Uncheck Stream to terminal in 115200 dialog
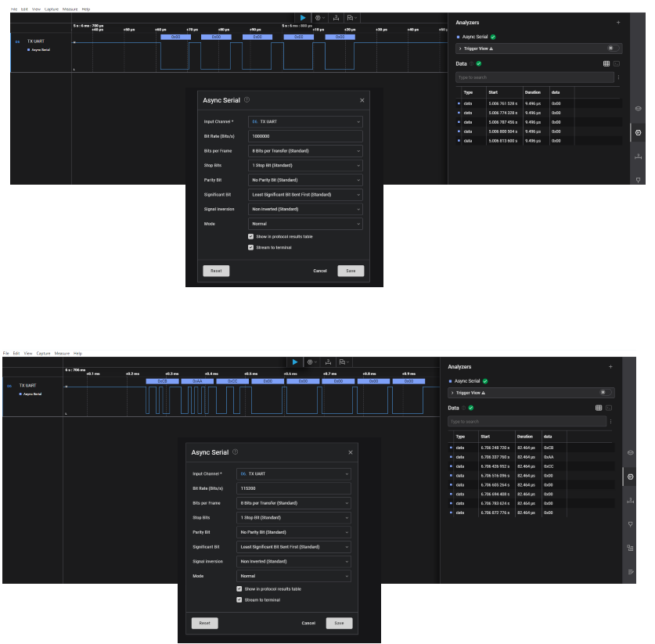The image size is (655, 644). tap(239, 599)
